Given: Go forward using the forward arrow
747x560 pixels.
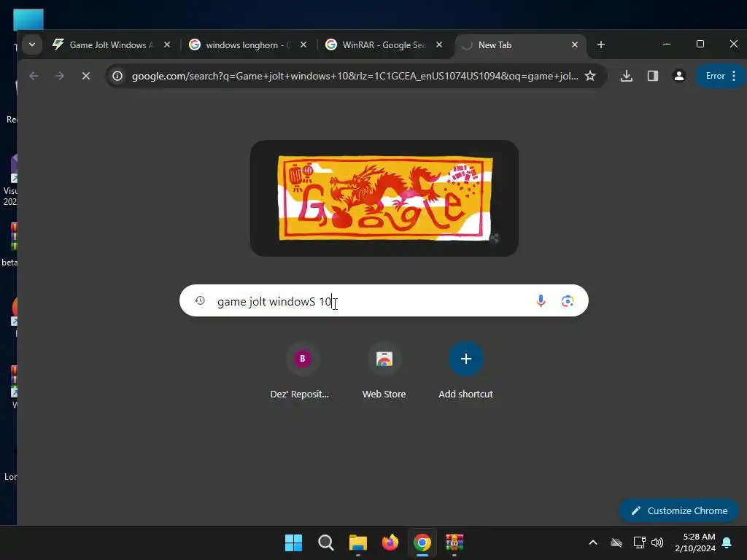Looking at the screenshot, I should (x=60, y=76).
